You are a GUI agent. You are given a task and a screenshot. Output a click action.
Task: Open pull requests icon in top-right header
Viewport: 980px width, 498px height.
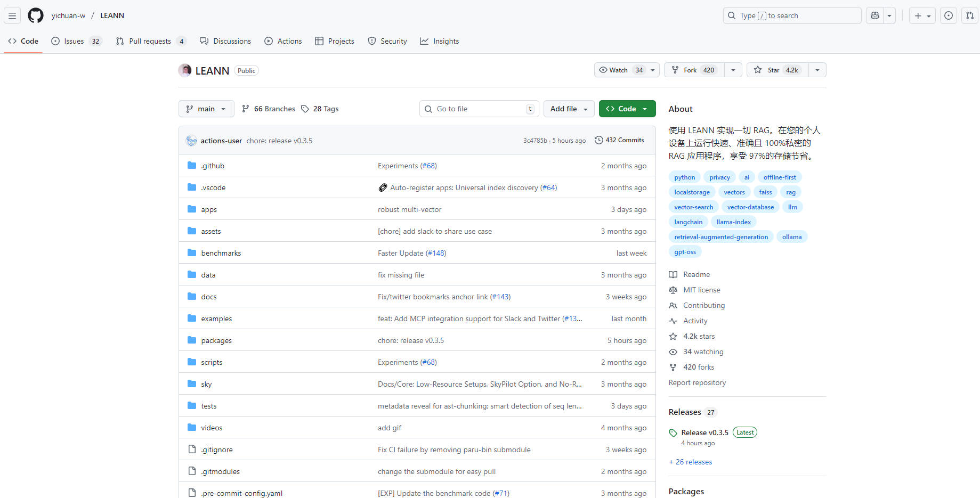coord(970,15)
